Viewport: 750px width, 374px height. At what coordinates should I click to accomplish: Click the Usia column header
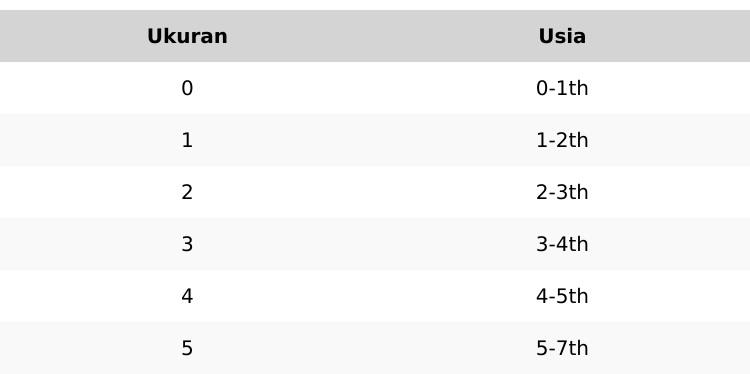pos(562,36)
